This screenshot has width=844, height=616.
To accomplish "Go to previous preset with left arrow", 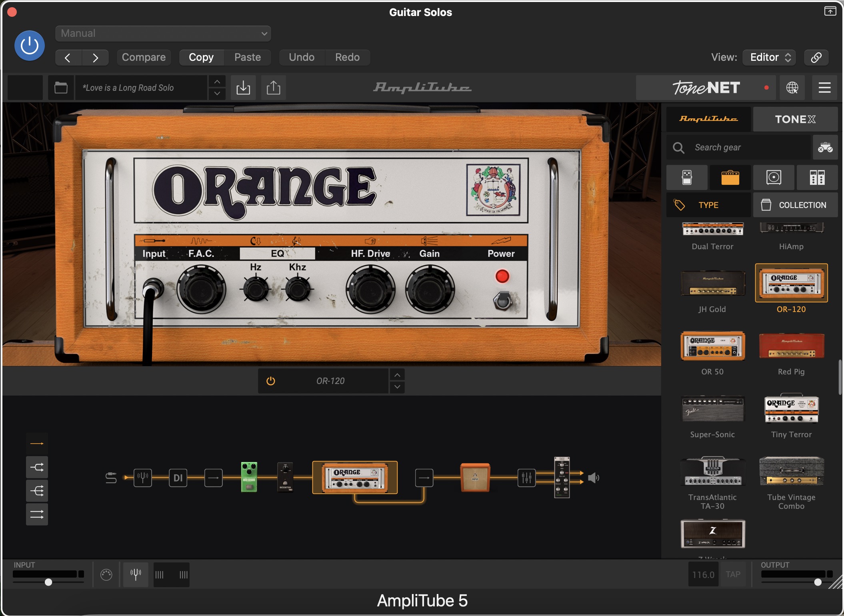I will 68,58.
